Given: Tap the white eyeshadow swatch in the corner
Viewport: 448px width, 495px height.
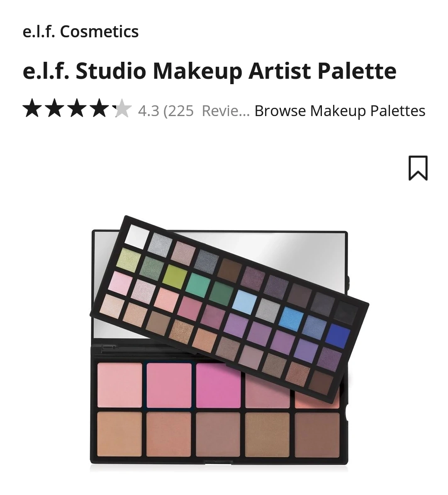Looking at the screenshot, I should click(x=137, y=236).
